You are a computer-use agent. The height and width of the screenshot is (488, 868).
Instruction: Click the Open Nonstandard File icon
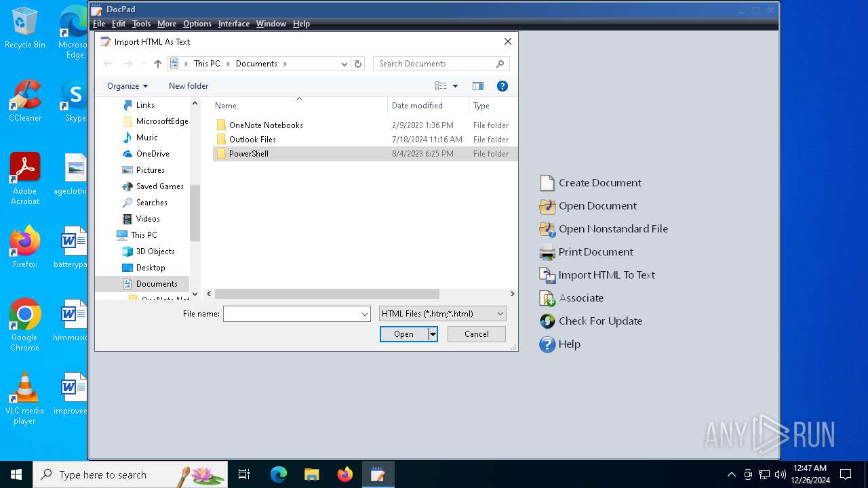547,229
